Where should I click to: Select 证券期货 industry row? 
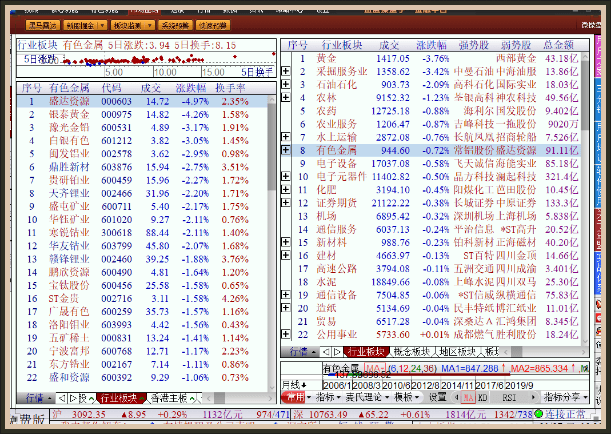click(436, 203)
